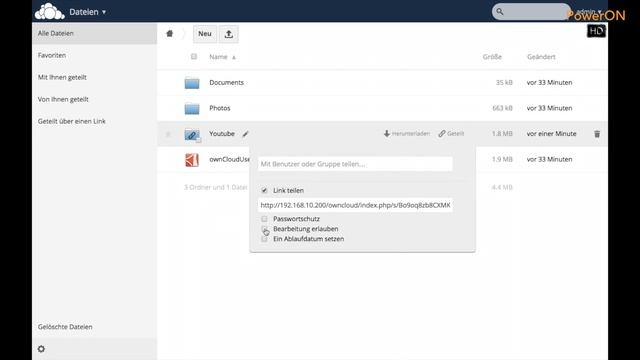Click Documents size 35 kB

tap(504, 82)
